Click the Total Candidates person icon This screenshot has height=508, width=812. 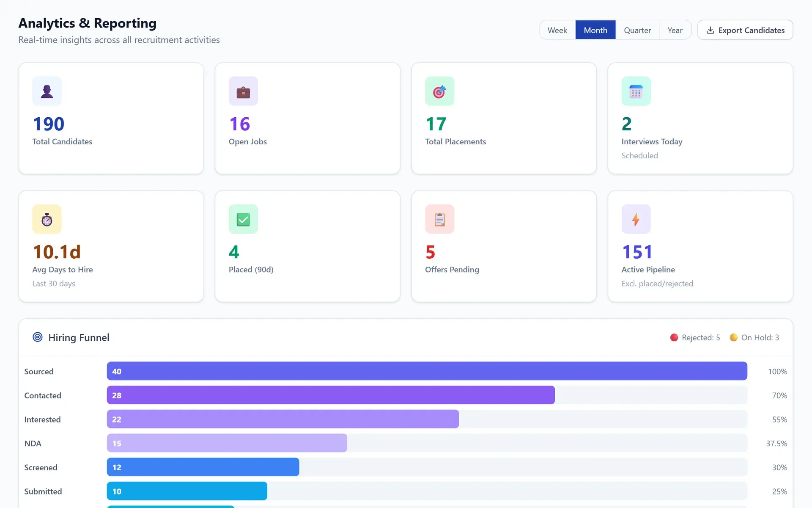pyautogui.click(x=47, y=91)
